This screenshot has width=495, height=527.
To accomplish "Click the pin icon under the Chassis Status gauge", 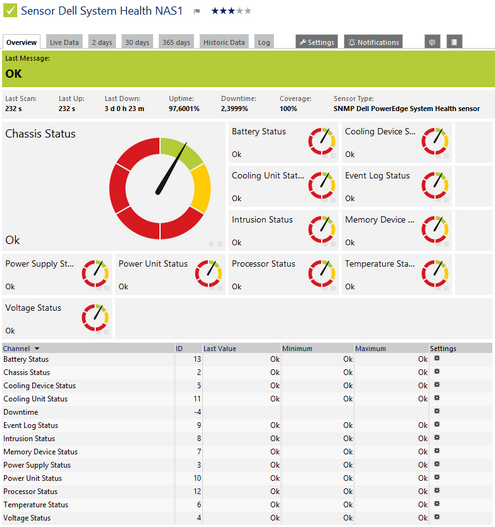I will point(211,244).
